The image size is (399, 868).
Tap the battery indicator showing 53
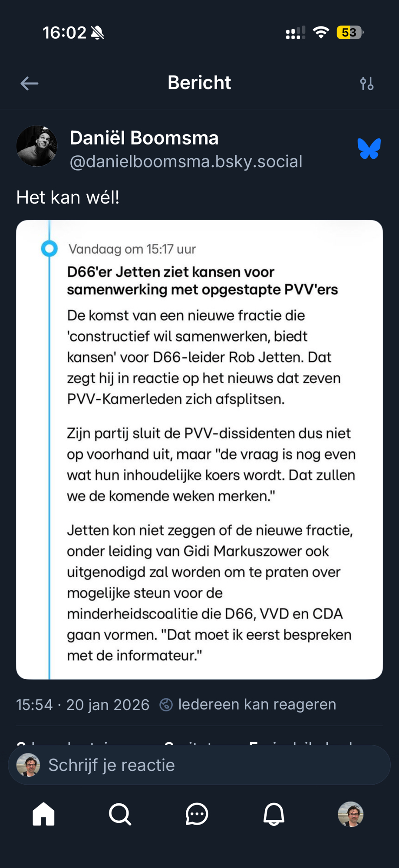click(x=350, y=33)
